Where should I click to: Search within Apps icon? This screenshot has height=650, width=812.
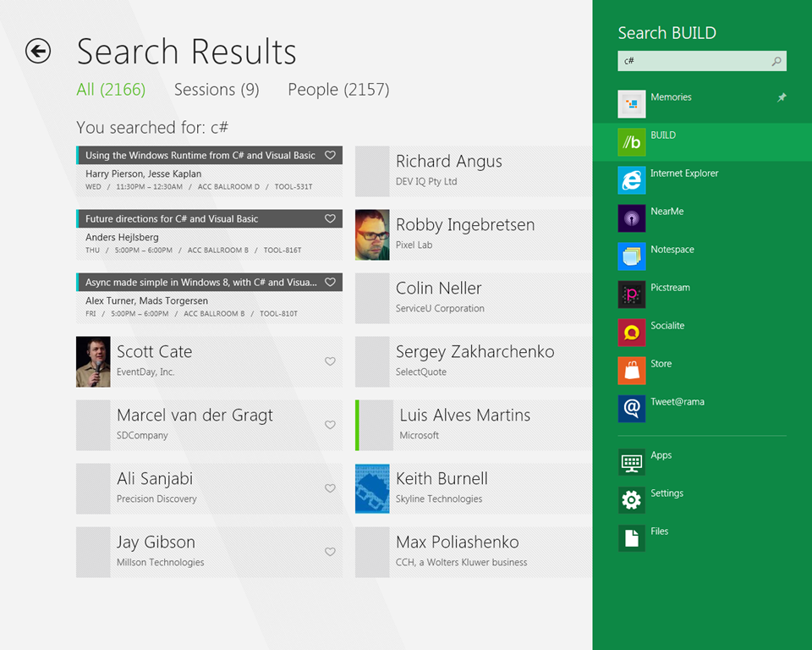631,462
